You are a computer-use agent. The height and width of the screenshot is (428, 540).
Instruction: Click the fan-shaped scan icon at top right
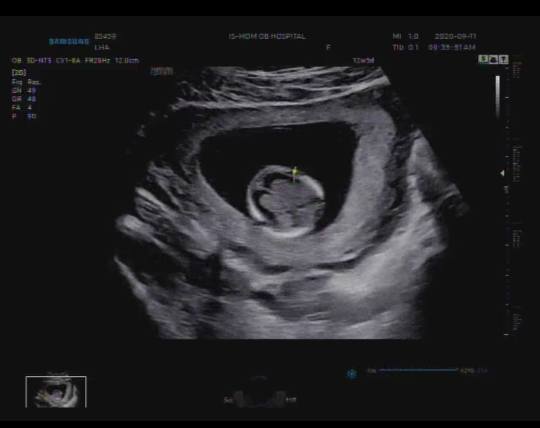[x=494, y=60]
